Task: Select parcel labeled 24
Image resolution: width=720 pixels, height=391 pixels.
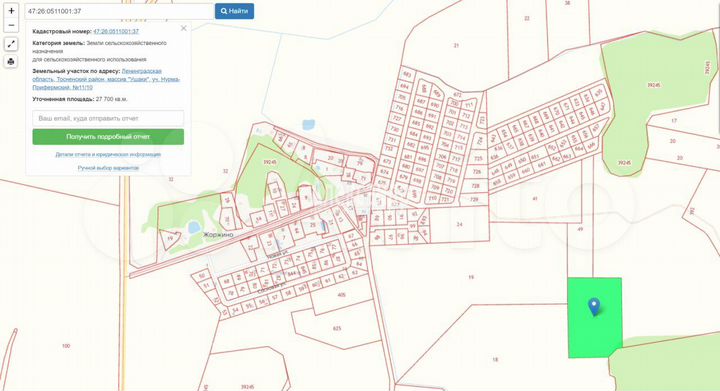Action: 459,224
